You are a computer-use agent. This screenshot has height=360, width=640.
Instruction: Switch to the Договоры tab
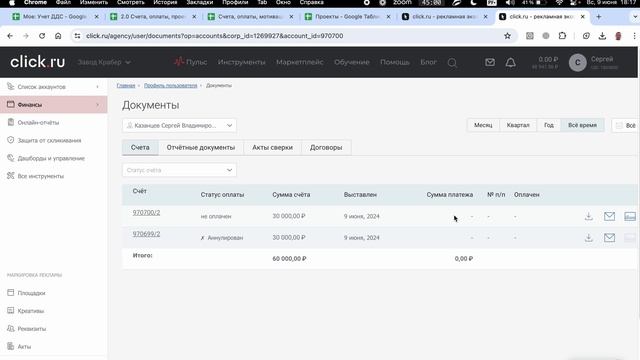pos(326,147)
